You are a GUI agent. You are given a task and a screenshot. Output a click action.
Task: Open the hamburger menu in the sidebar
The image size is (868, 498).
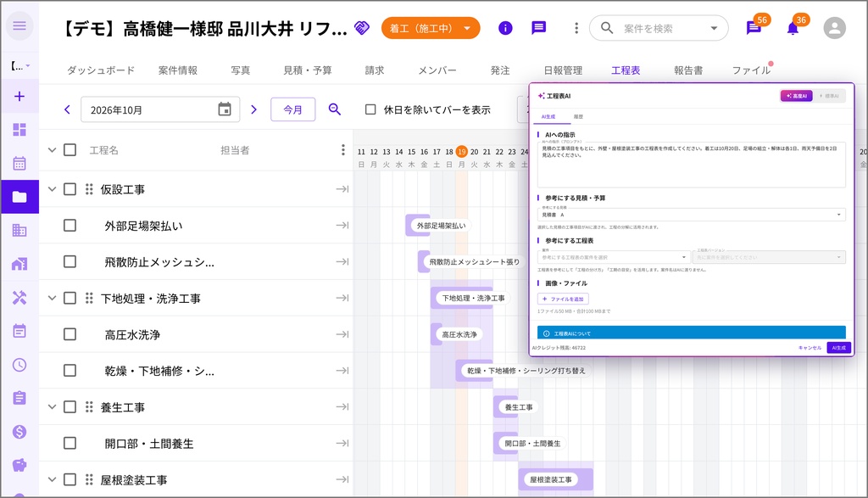click(19, 25)
